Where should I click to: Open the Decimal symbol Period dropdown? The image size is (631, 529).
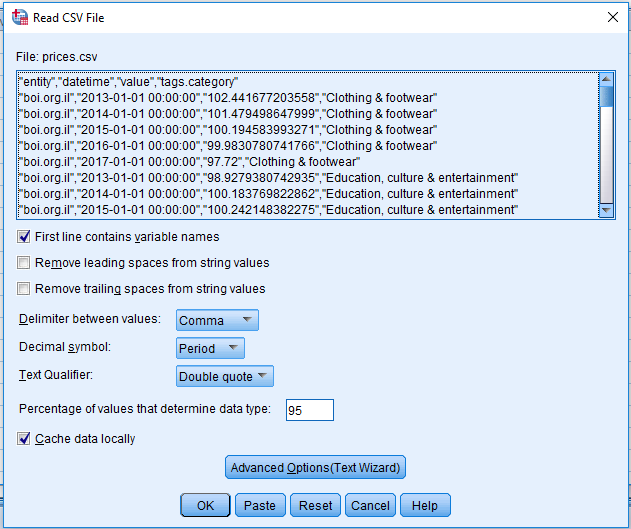pyautogui.click(x=210, y=348)
